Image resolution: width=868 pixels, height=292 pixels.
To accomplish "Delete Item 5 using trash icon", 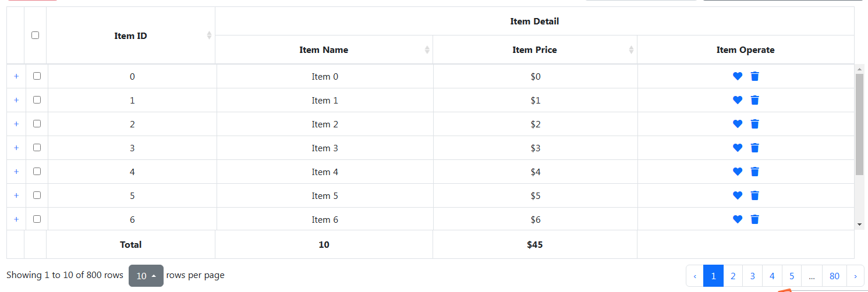I will [x=754, y=195].
